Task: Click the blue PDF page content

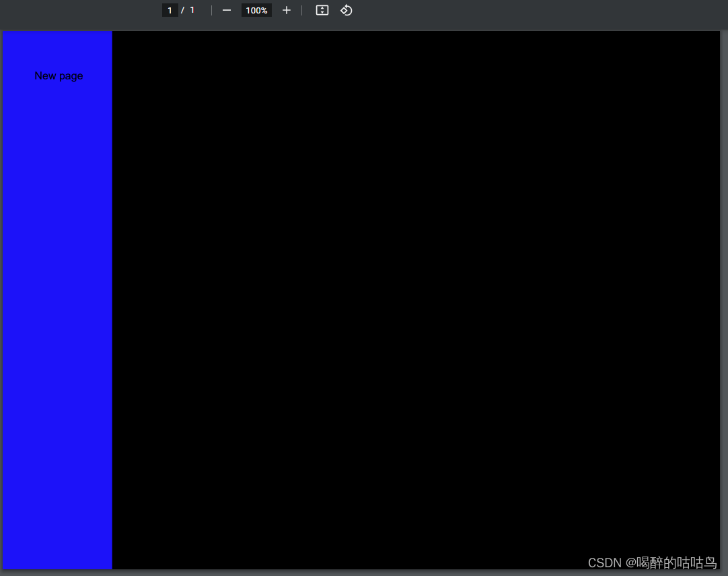Action: click(57, 303)
